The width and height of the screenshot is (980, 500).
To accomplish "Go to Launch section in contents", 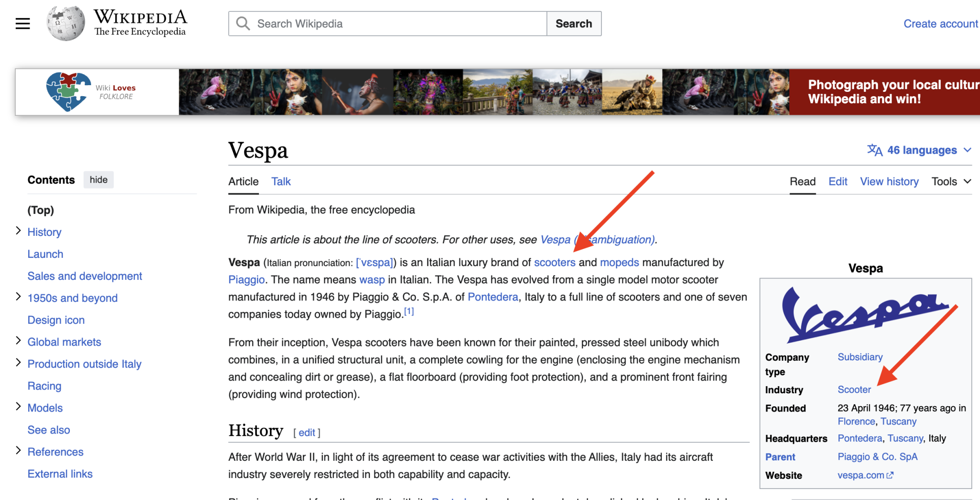I will [x=45, y=254].
